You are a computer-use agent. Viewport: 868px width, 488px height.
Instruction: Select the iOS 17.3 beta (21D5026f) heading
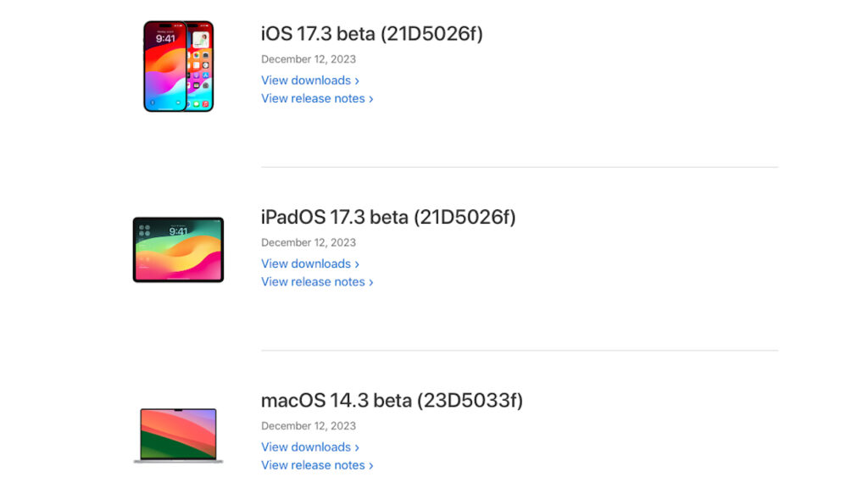point(373,34)
